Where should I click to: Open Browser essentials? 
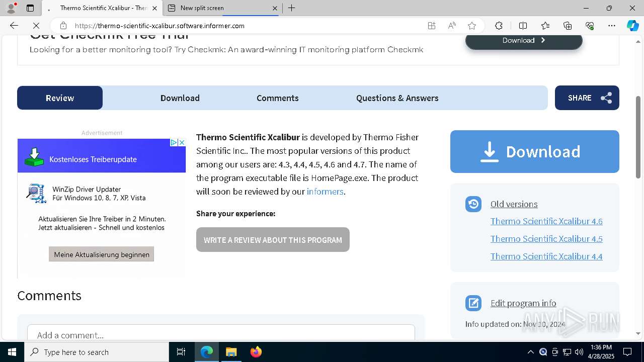pos(590,26)
